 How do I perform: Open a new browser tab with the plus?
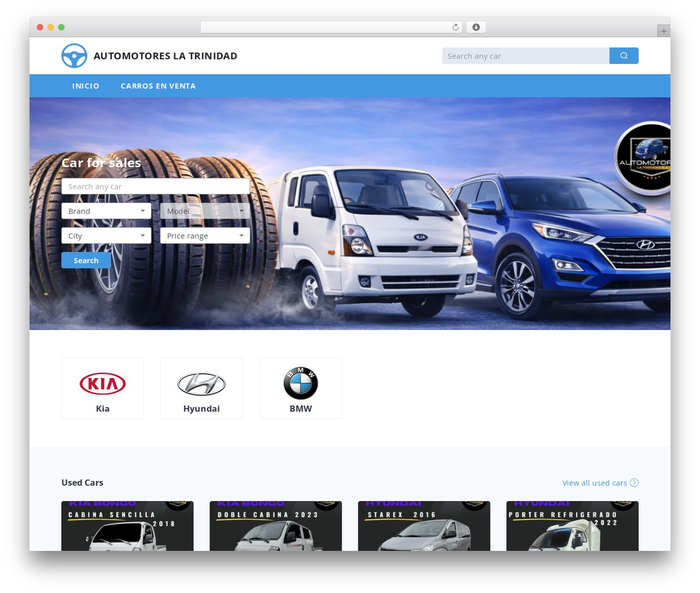pyautogui.click(x=664, y=31)
